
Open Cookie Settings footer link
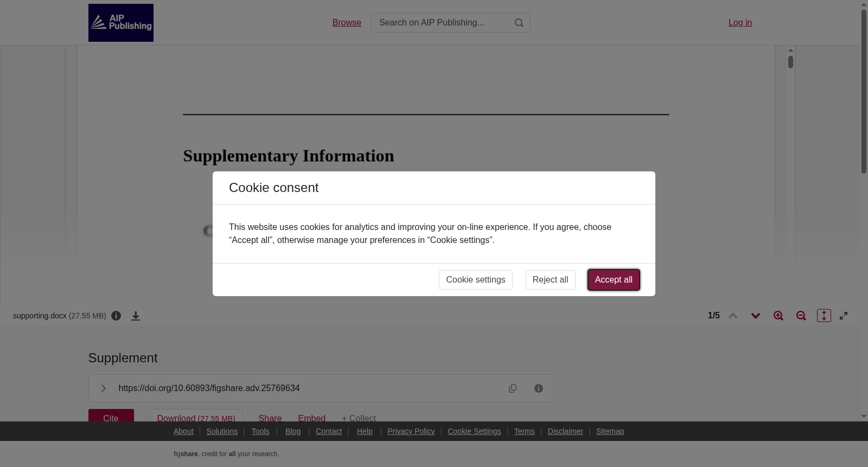pyautogui.click(x=474, y=431)
